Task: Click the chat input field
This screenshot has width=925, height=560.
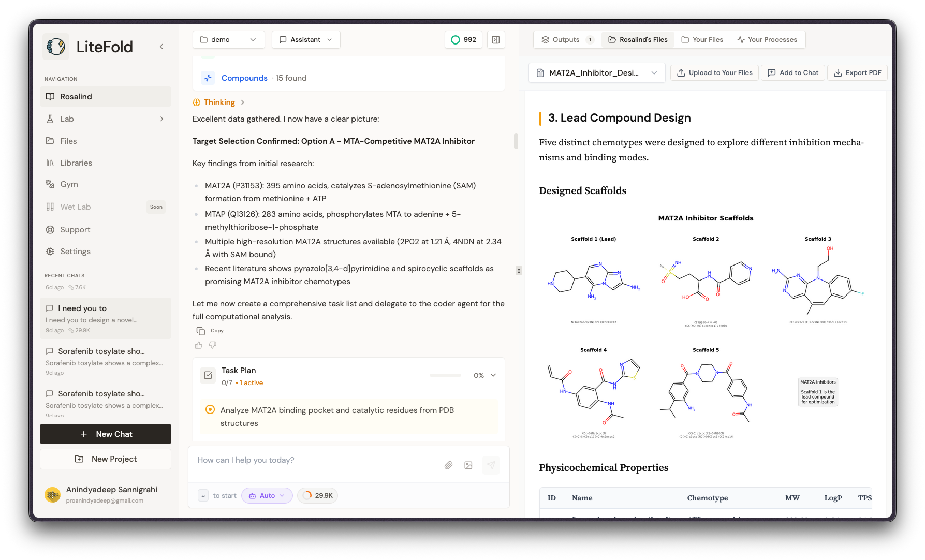Action: 311,460
